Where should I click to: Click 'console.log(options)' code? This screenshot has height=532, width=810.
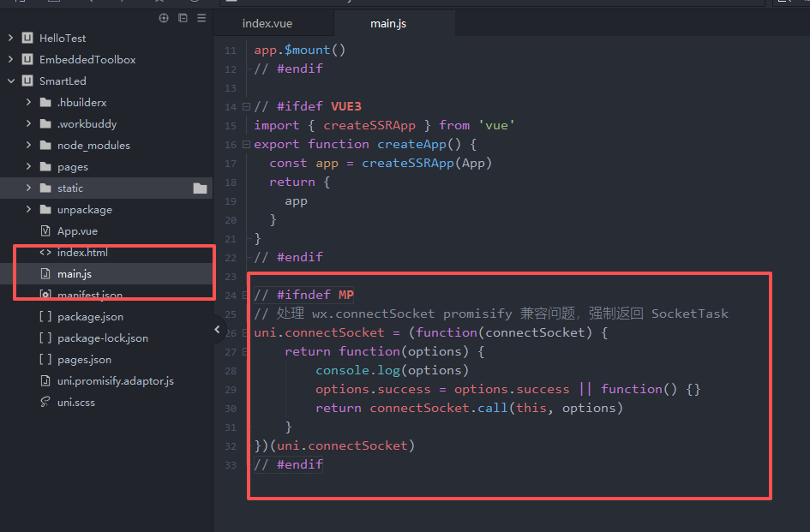pyautogui.click(x=392, y=370)
